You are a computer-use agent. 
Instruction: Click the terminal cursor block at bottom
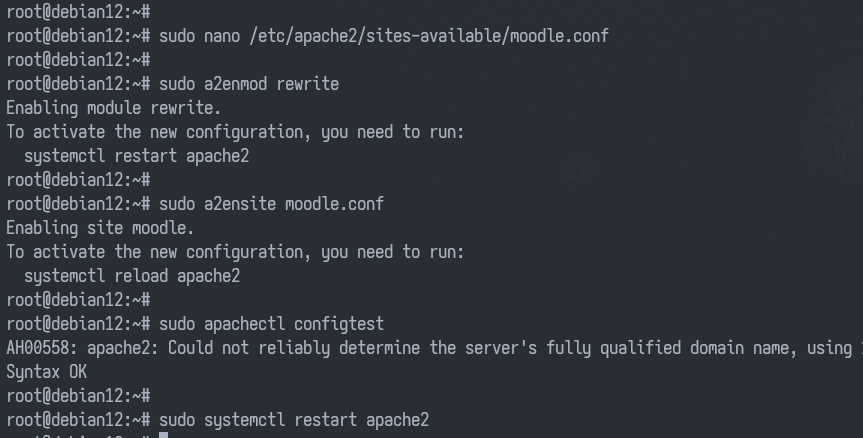[163, 435]
